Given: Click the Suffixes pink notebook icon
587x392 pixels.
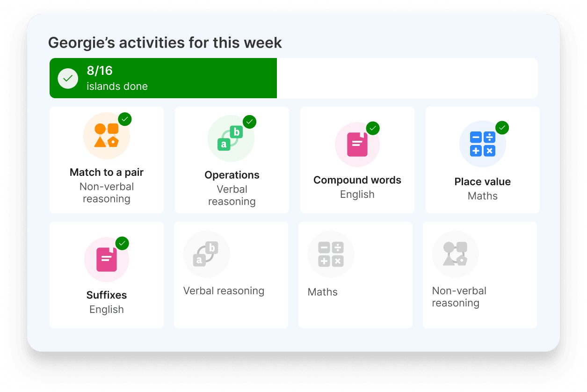Looking at the screenshot, I should 107,260.
